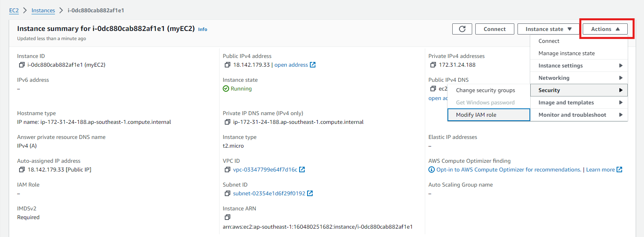Copy private IPv4 address 172.31.24.188

[x=433, y=65]
